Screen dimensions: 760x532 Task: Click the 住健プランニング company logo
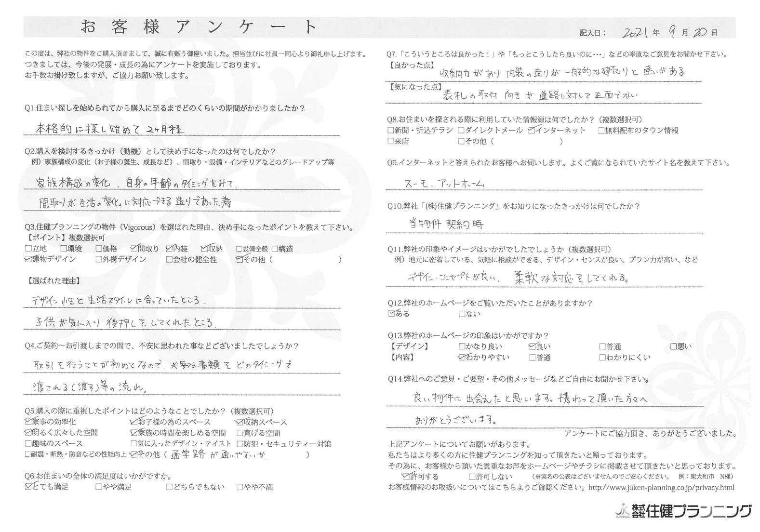tap(684, 511)
